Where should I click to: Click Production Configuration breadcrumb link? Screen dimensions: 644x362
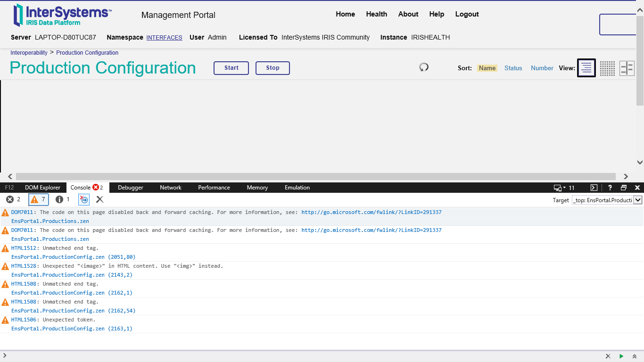87,53
